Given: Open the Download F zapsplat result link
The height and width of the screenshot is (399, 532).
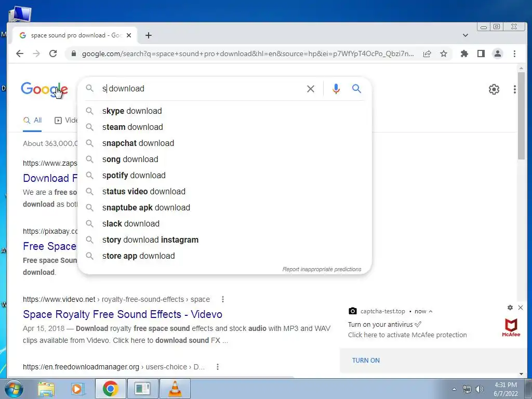Looking at the screenshot, I should pyautogui.click(x=50, y=178).
